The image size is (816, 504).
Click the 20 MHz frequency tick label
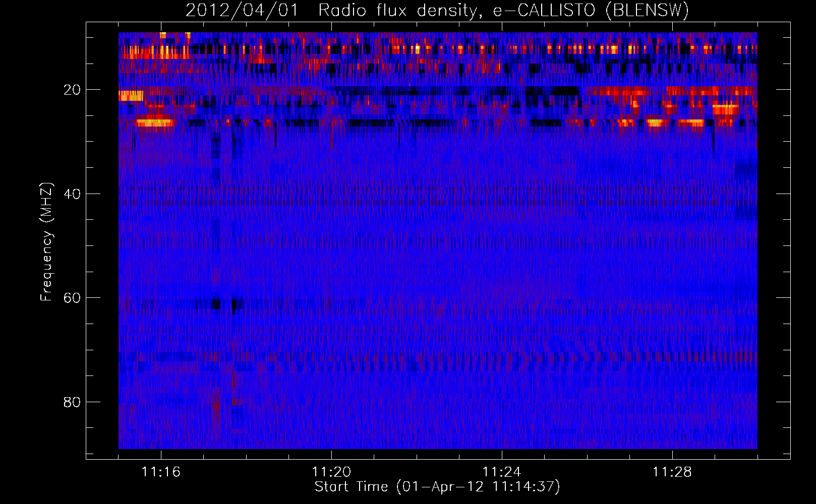pos(72,90)
